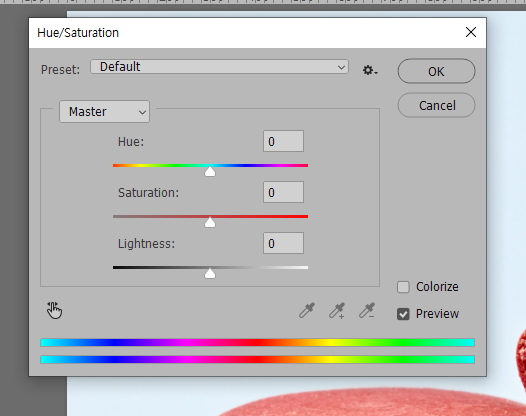The width and height of the screenshot is (526, 416).
Task: Click the Lightness: label
Action: coord(146,244)
